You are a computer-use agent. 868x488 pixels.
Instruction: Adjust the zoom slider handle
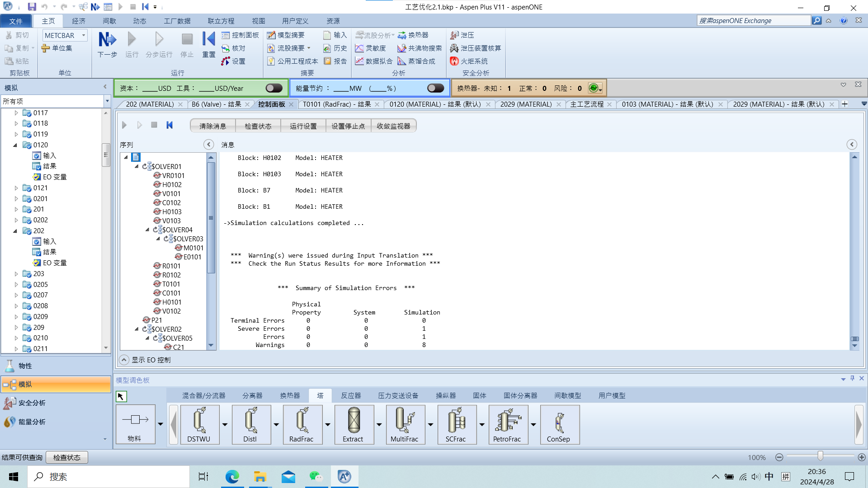(x=820, y=457)
